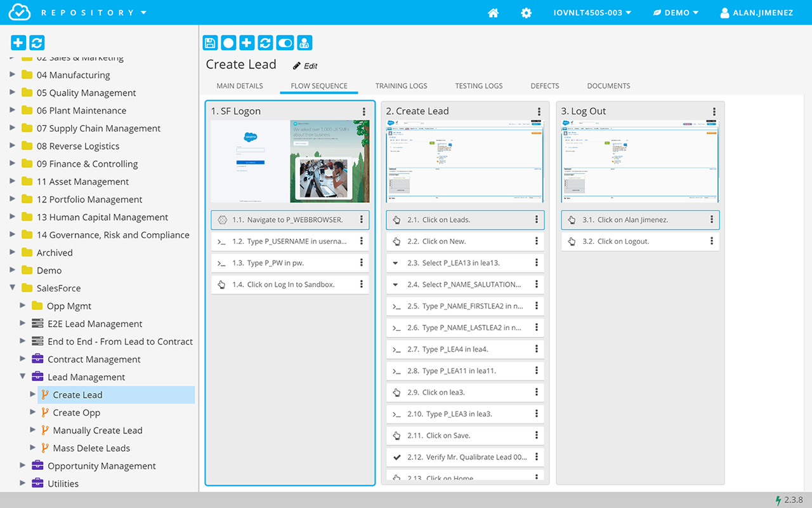Screen dimensions: 812x508
Task: Select Mass Delete Leads flow
Action: click(x=91, y=448)
